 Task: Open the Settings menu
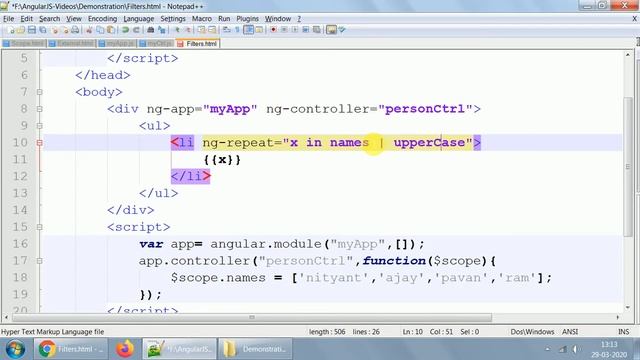(173, 19)
